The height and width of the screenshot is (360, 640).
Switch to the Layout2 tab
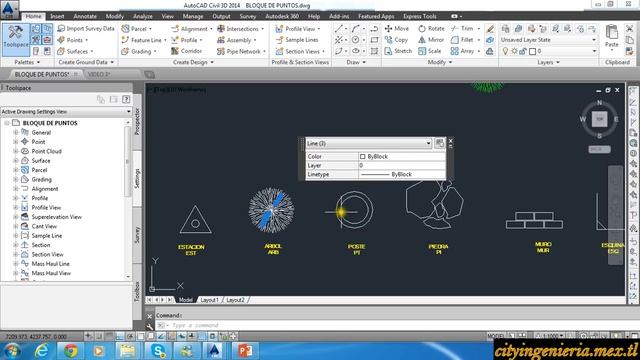coord(236,300)
